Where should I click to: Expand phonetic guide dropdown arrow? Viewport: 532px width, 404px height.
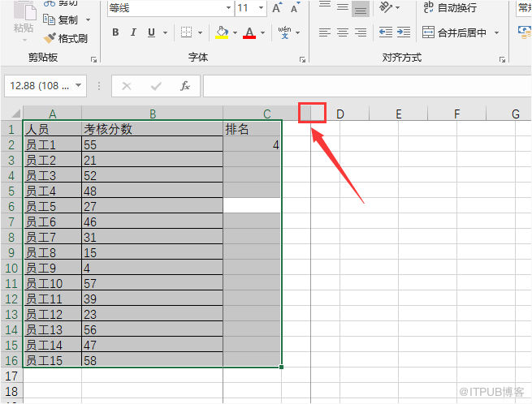[297, 33]
